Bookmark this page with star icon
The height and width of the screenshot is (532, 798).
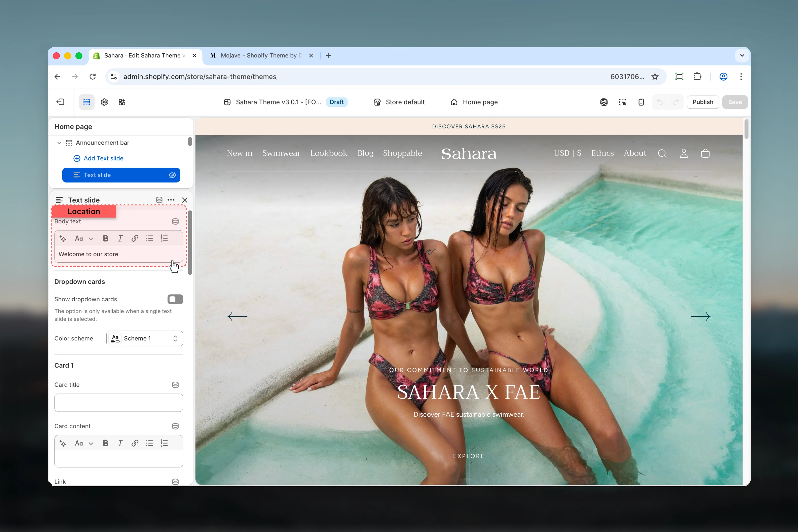tap(655, 77)
